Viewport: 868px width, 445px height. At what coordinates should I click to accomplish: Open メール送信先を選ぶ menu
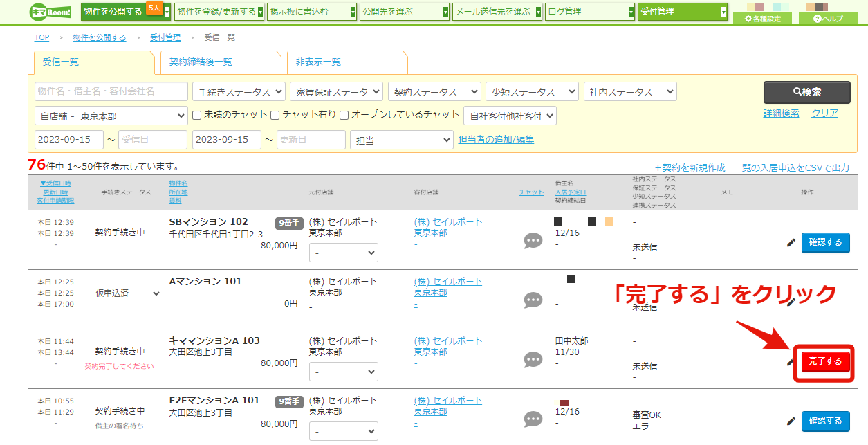point(498,12)
